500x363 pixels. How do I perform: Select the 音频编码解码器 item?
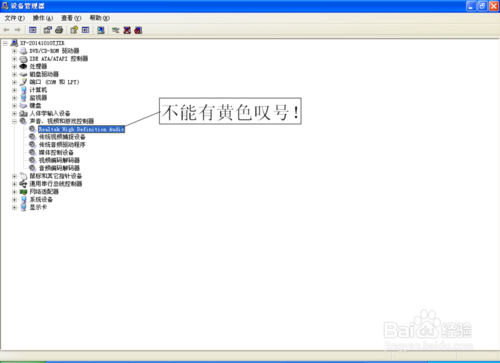pyautogui.click(x=59, y=168)
